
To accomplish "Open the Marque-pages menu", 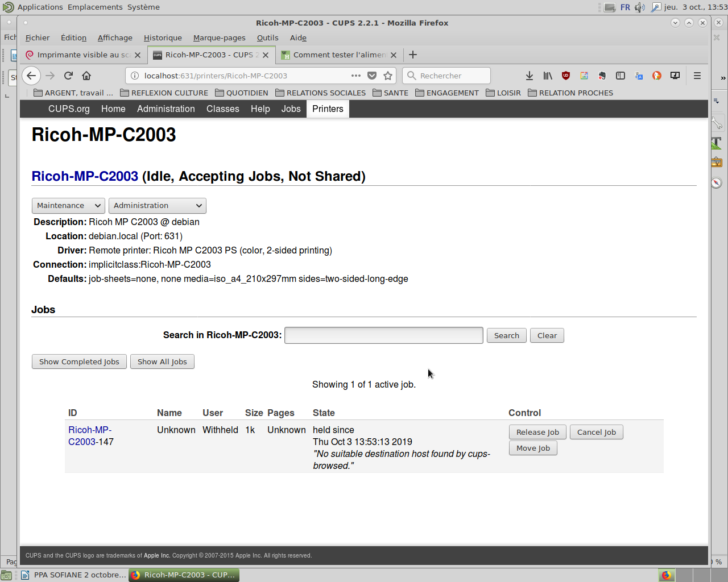I will click(x=220, y=38).
